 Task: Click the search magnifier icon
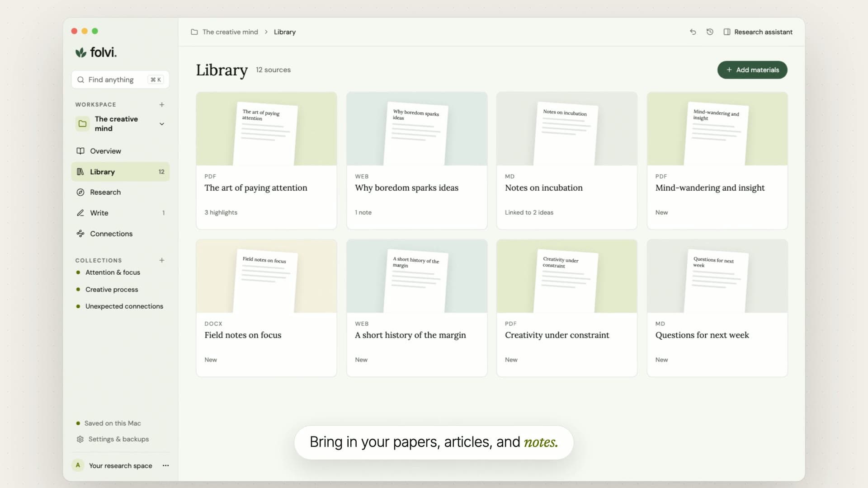(x=80, y=80)
